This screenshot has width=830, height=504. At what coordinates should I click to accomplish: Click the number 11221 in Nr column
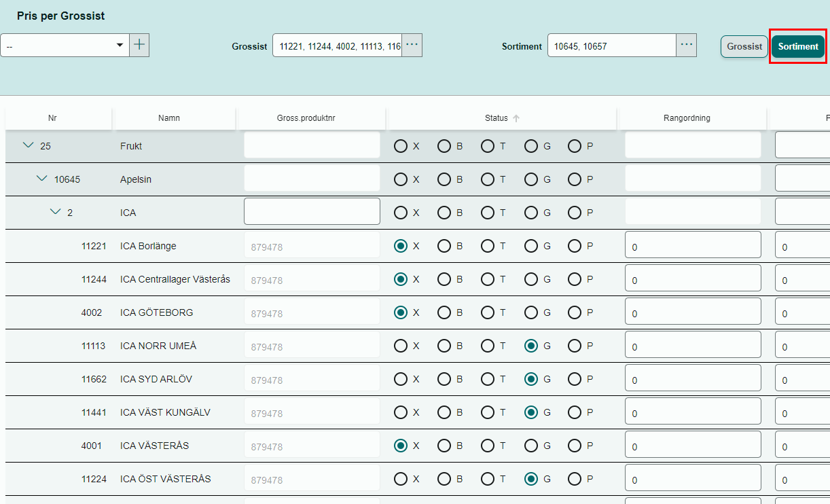point(94,246)
